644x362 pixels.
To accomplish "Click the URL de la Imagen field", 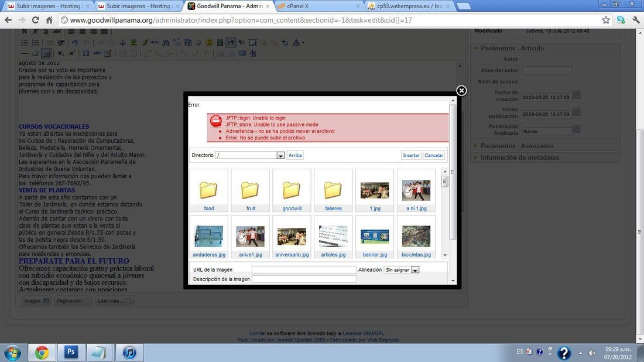I will (304, 269).
